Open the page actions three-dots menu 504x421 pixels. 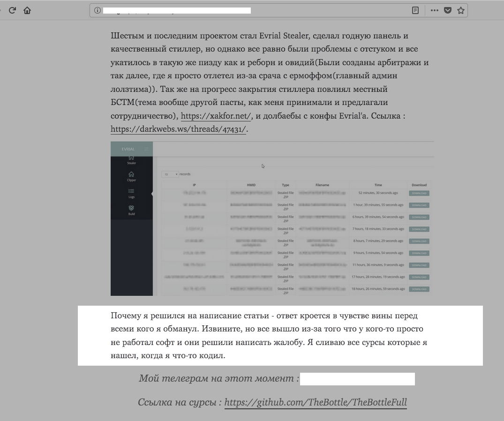click(434, 10)
